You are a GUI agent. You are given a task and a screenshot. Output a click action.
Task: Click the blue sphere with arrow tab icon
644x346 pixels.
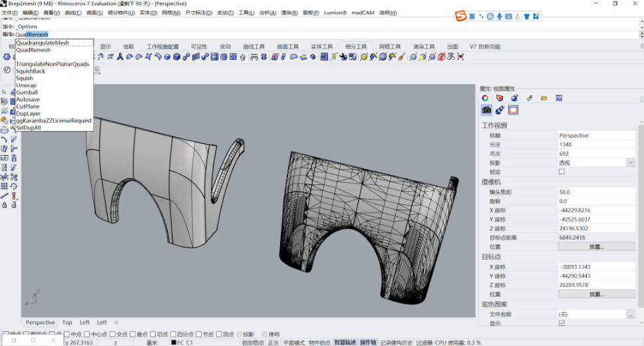tap(515, 98)
